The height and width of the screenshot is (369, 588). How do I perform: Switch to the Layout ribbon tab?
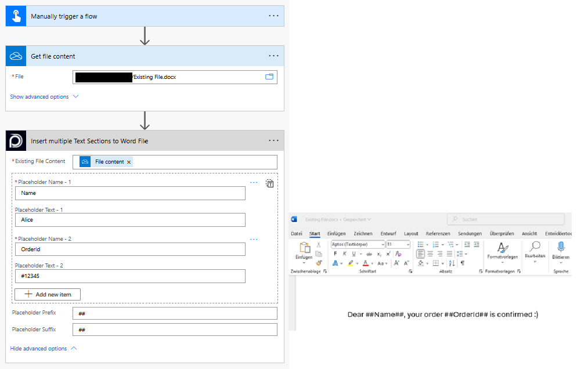pyautogui.click(x=411, y=234)
